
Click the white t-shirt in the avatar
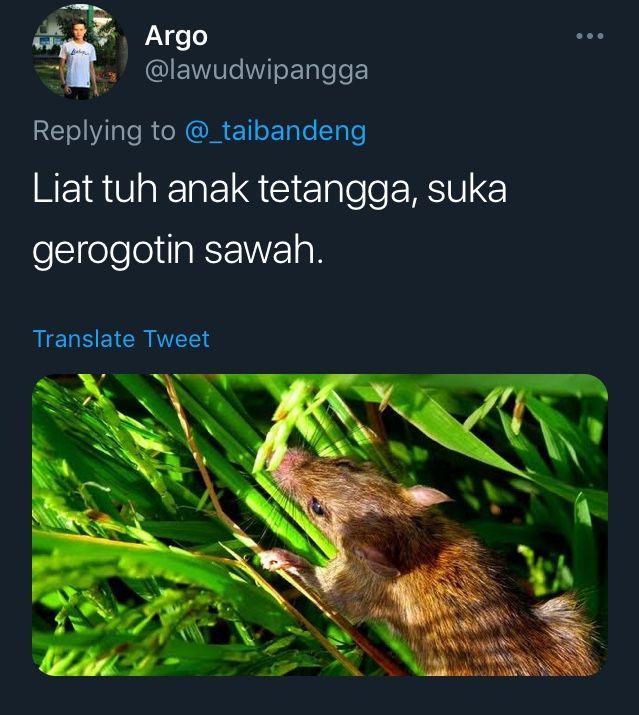click(78, 63)
